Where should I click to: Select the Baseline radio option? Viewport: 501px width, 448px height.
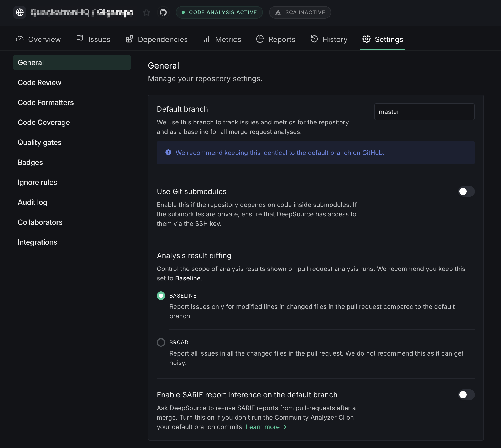(161, 296)
